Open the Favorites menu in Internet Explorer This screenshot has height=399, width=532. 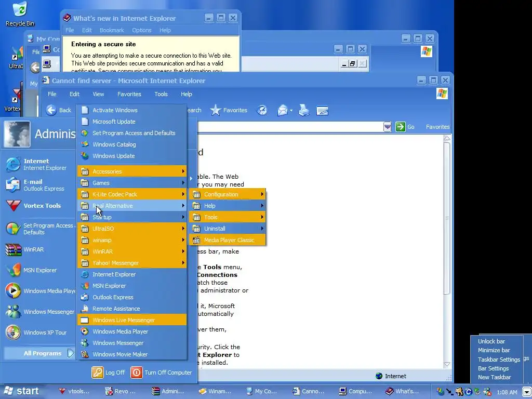(129, 94)
